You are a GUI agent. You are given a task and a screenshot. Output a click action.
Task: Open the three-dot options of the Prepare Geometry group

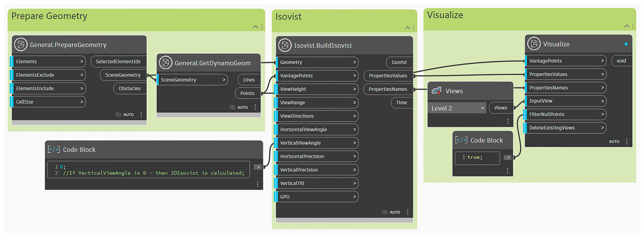(x=262, y=27)
